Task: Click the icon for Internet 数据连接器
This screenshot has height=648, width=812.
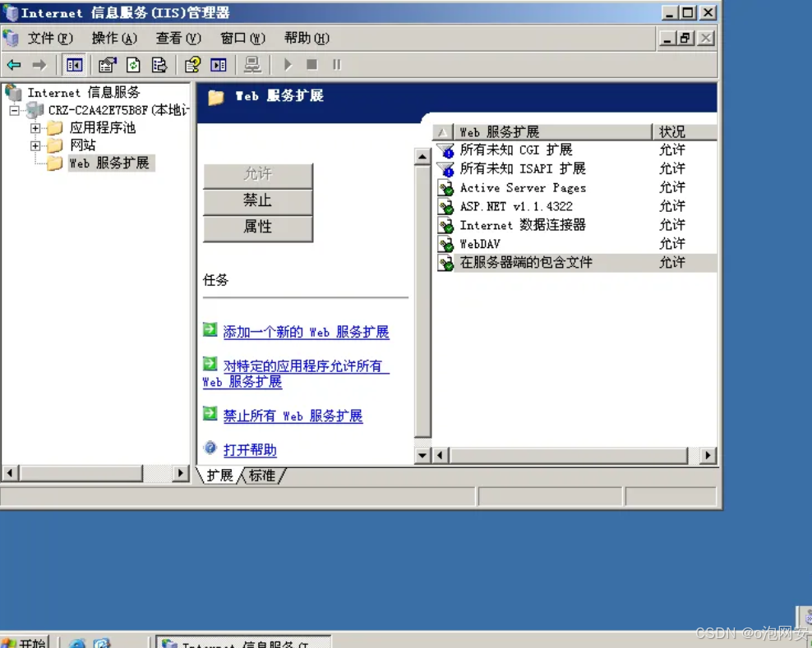Action: tap(445, 225)
